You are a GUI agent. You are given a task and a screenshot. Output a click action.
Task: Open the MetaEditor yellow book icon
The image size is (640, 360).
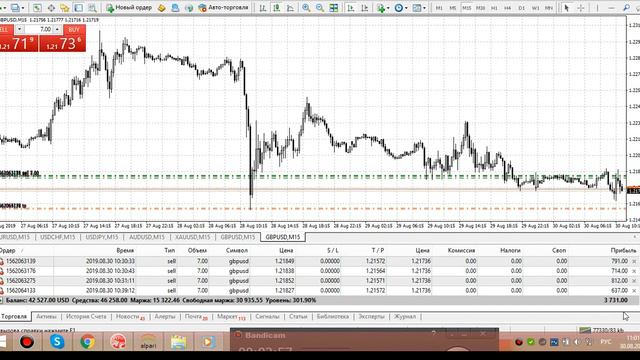(x=162, y=8)
